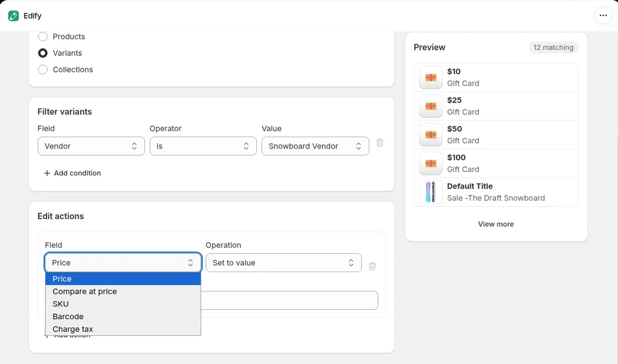Click the Filter variants heading
This screenshot has height=364, width=618.
[x=65, y=112]
